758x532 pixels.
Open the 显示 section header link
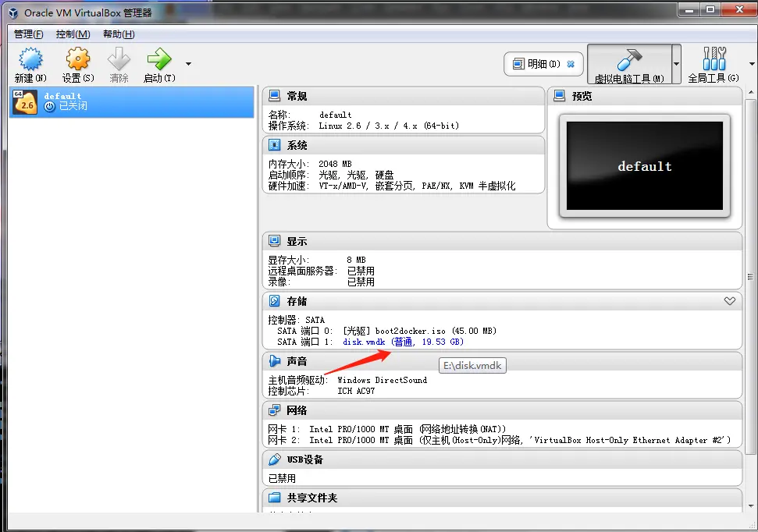click(x=297, y=241)
